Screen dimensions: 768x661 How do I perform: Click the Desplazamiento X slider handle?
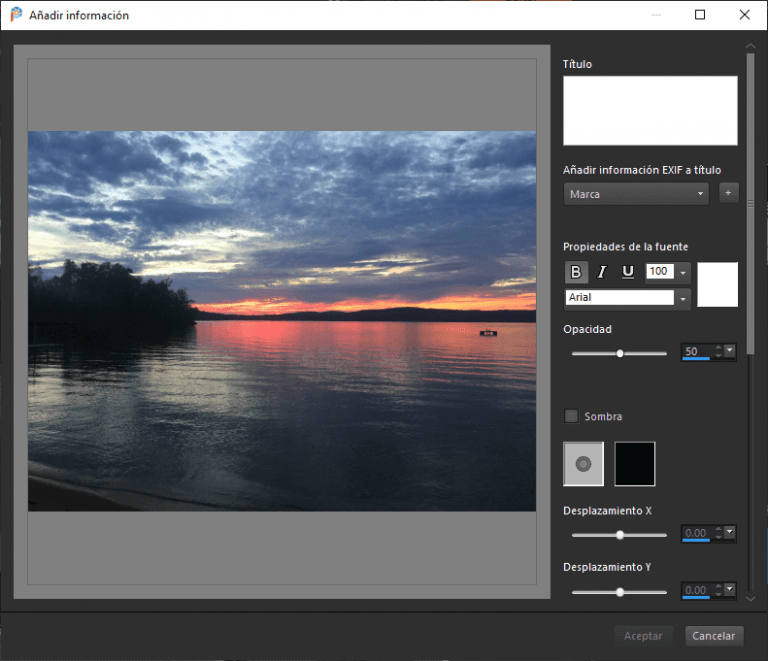point(620,535)
